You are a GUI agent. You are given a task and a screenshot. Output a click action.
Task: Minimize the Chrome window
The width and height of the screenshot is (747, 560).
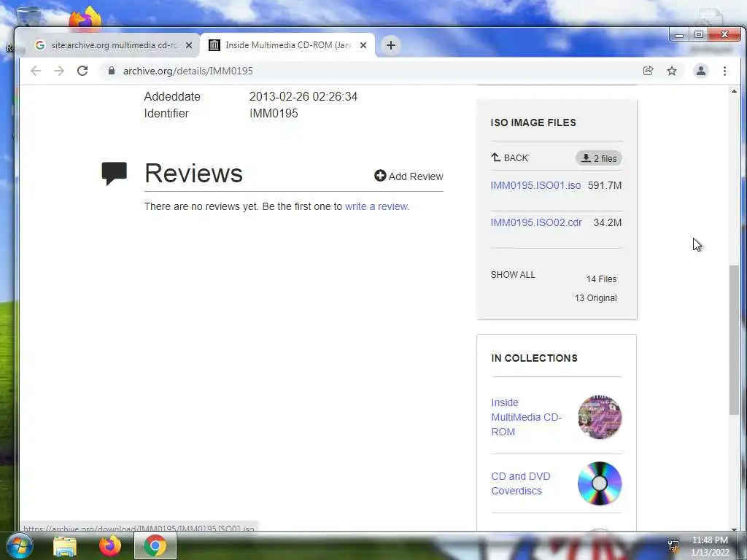coord(679,35)
